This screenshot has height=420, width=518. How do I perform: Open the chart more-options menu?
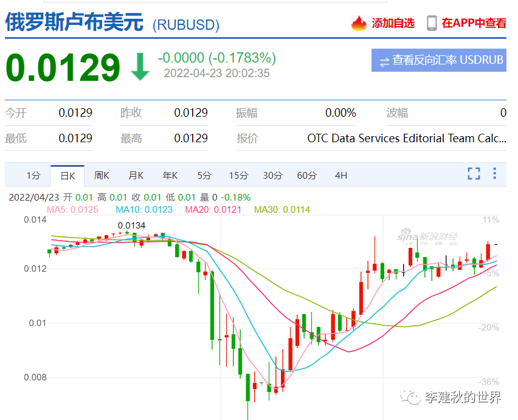pyautogui.click(x=495, y=174)
